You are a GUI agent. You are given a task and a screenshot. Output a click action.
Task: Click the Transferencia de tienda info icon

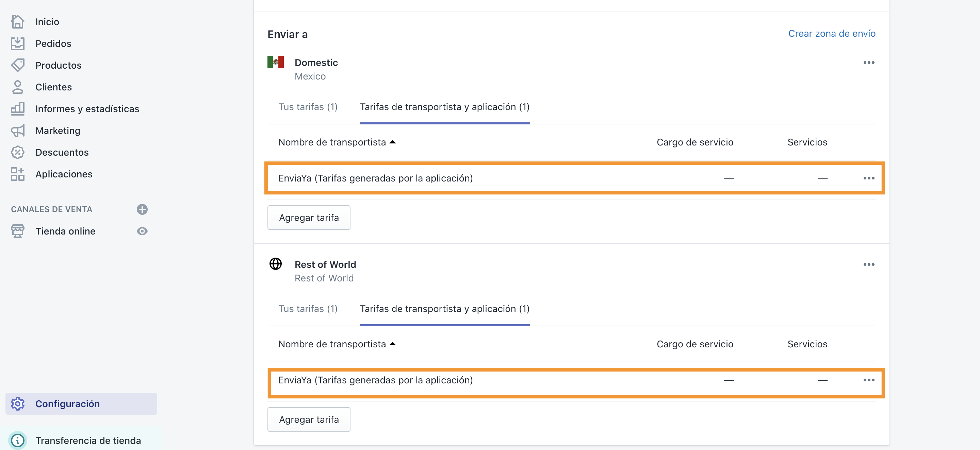point(17,440)
